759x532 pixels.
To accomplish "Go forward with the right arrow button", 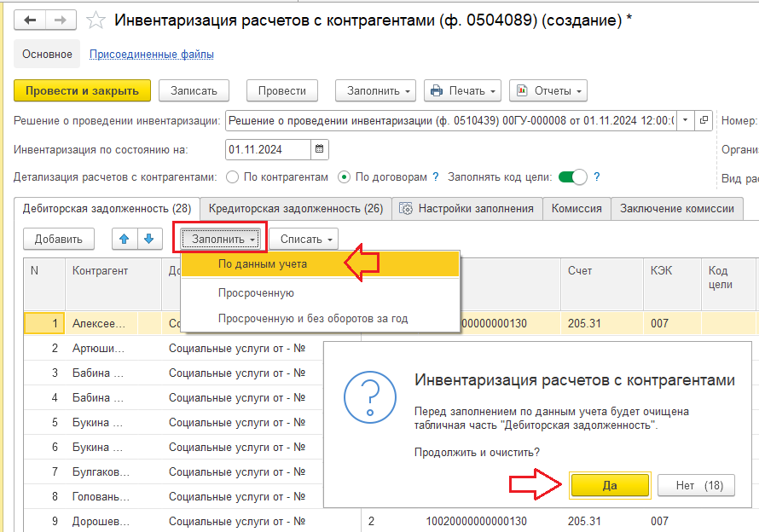I will point(61,20).
